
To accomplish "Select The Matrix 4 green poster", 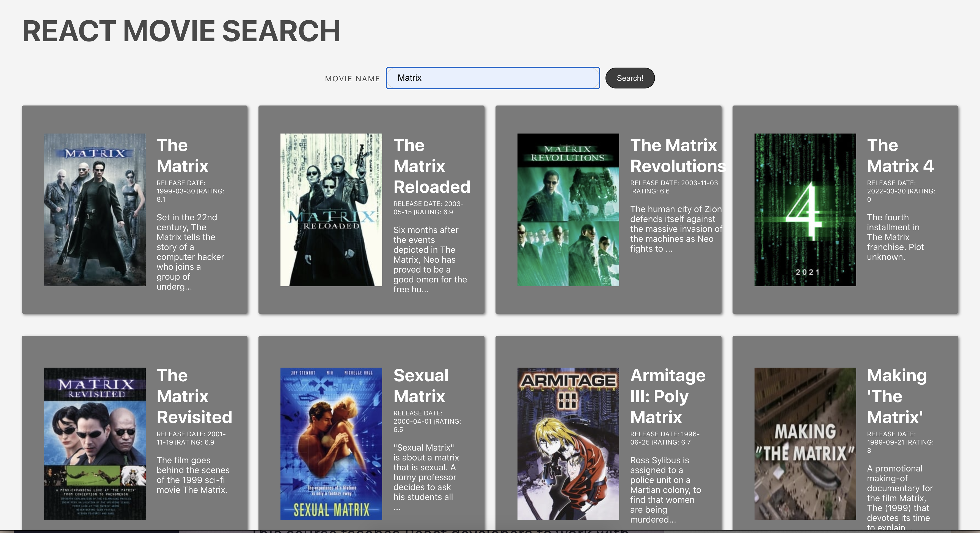I will click(805, 209).
